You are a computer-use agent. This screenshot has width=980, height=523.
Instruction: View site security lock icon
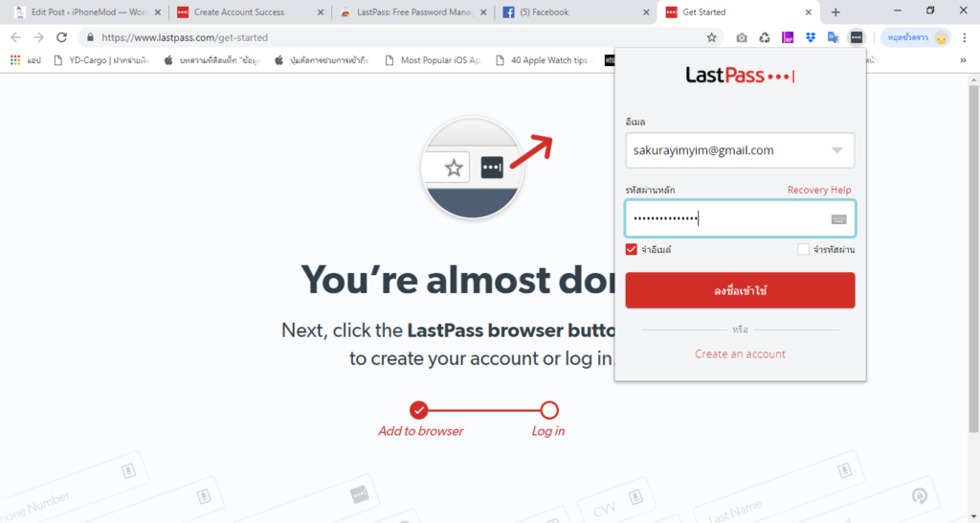tap(90, 37)
